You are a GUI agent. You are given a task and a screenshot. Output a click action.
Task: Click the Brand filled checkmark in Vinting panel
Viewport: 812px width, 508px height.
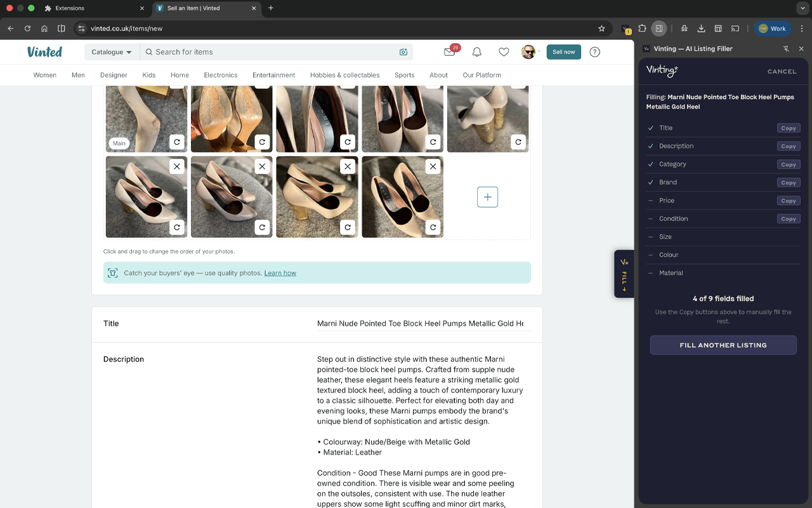[x=650, y=182]
